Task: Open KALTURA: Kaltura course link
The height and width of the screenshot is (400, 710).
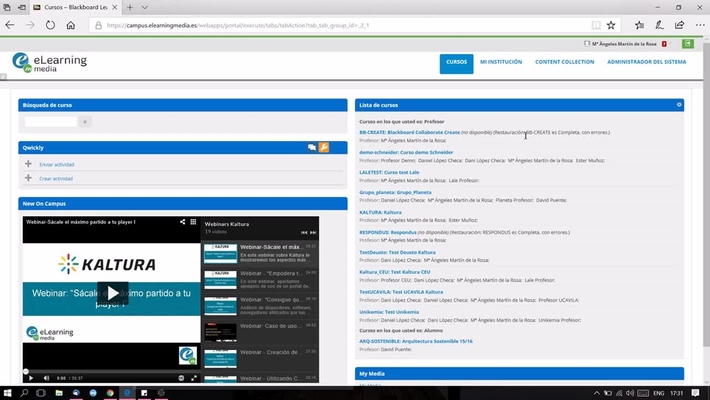Action: click(380, 212)
